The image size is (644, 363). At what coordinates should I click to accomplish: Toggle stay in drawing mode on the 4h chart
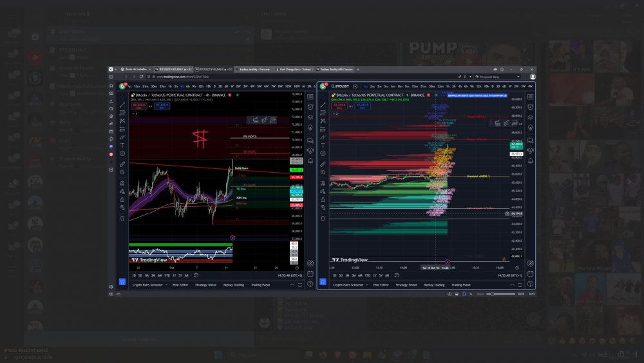122,191
